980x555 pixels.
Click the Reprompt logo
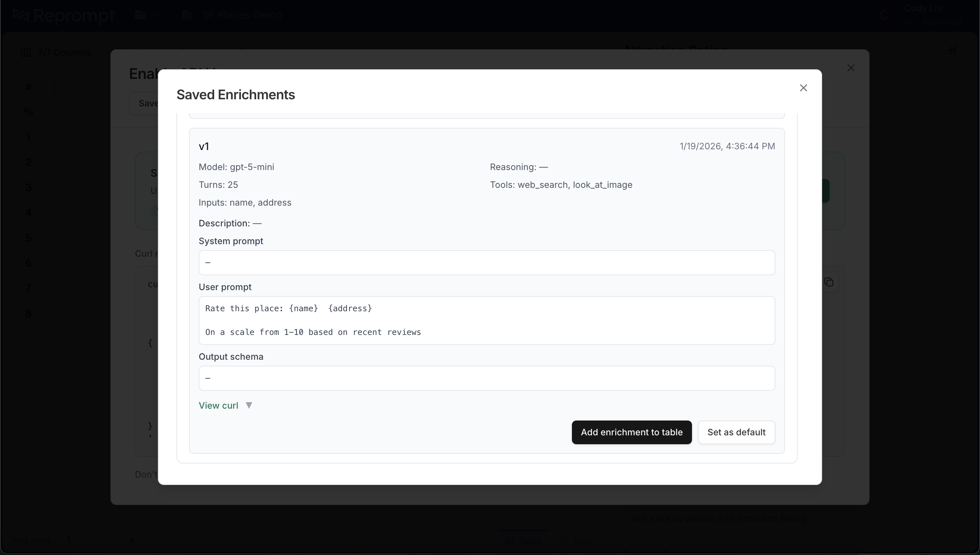click(x=63, y=15)
